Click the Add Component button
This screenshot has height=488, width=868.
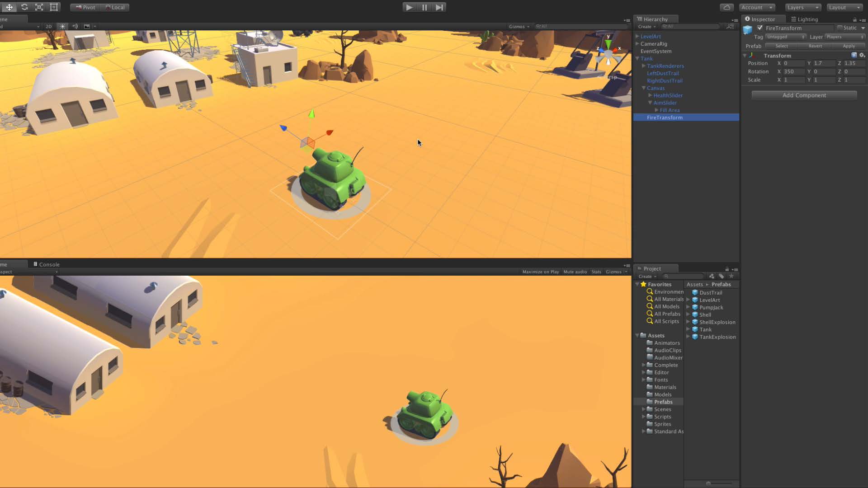[x=804, y=95]
